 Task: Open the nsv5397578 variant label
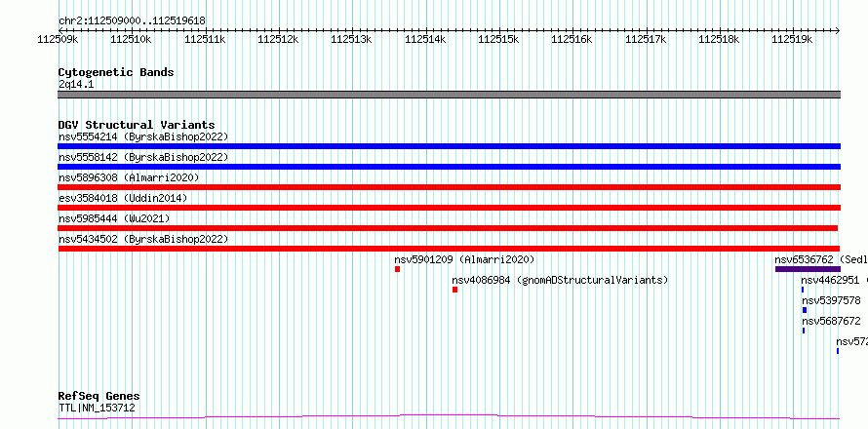click(x=832, y=300)
